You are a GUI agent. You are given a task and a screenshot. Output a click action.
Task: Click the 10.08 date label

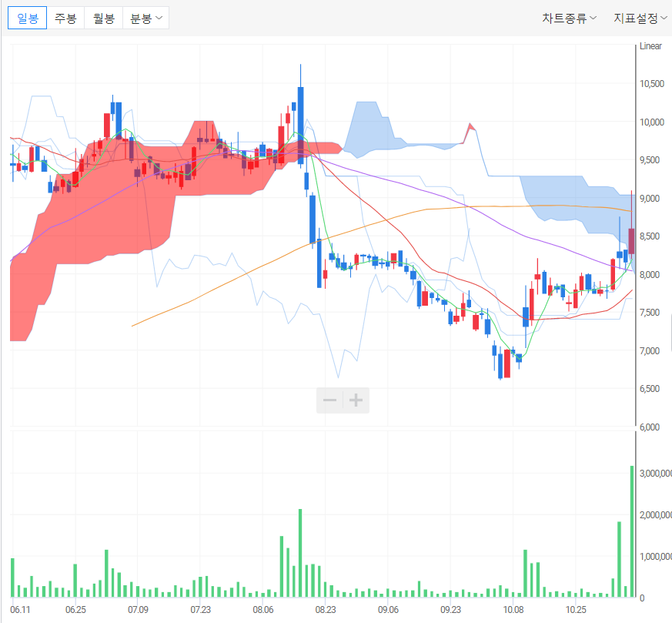coord(513,609)
